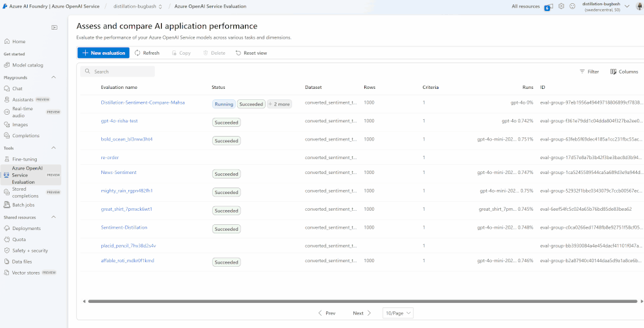The image size is (644, 328).
Task: Open Model catalog from the sidebar
Action: tap(27, 65)
